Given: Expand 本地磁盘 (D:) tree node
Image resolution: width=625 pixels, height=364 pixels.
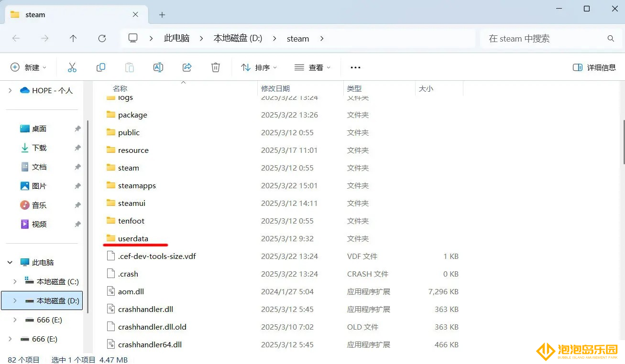Looking at the screenshot, I should (15, 300).
